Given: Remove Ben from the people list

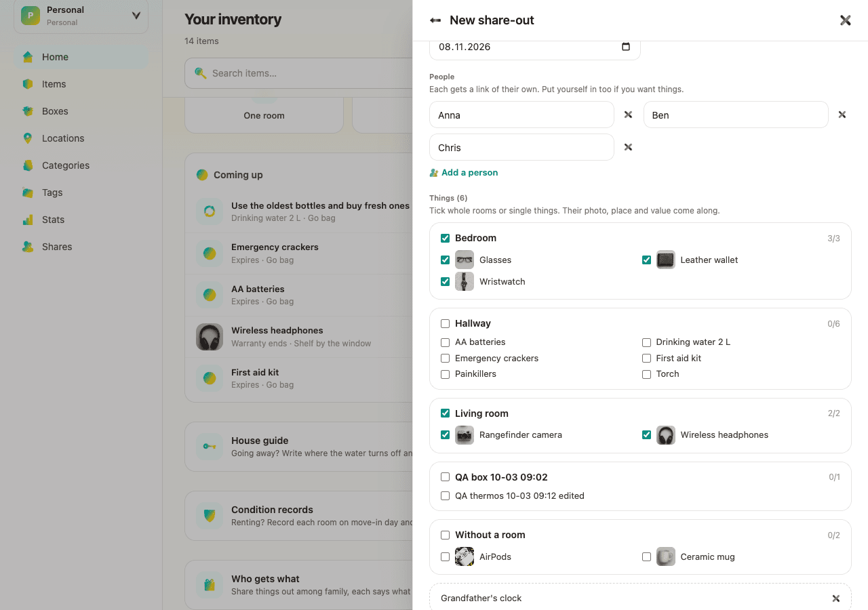Looking at the screenshot, I should coord(842,115).
